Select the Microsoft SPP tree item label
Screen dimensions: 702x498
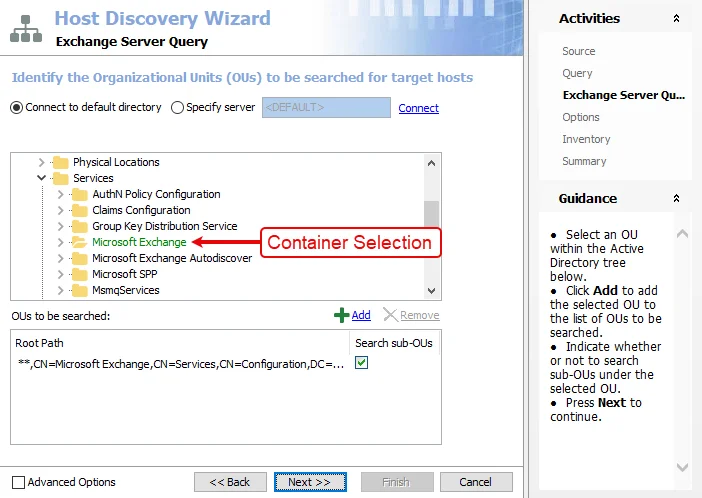[x=125, y=274]
